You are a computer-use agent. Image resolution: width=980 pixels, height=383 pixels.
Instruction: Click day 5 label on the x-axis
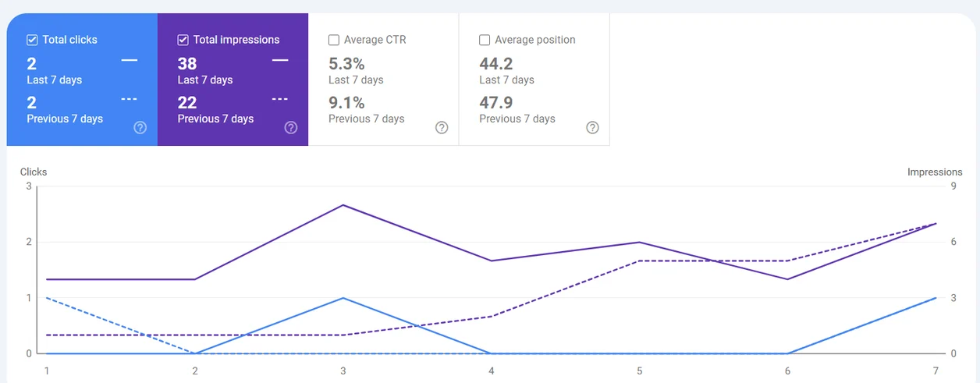(639, 371)
